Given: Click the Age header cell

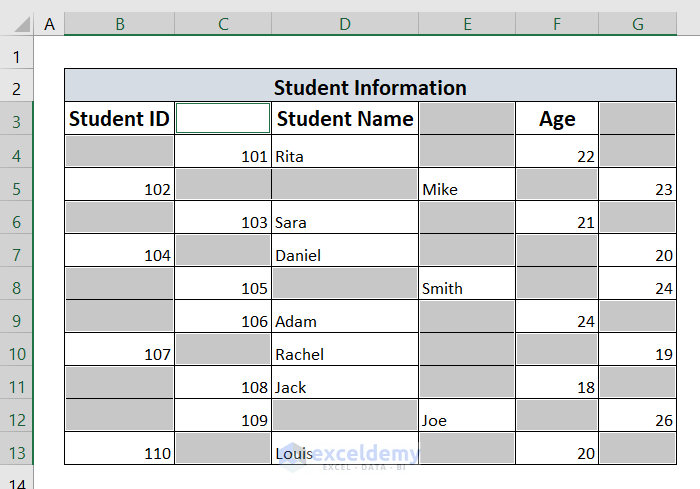Looking at the screenshot, I should 557,119.
